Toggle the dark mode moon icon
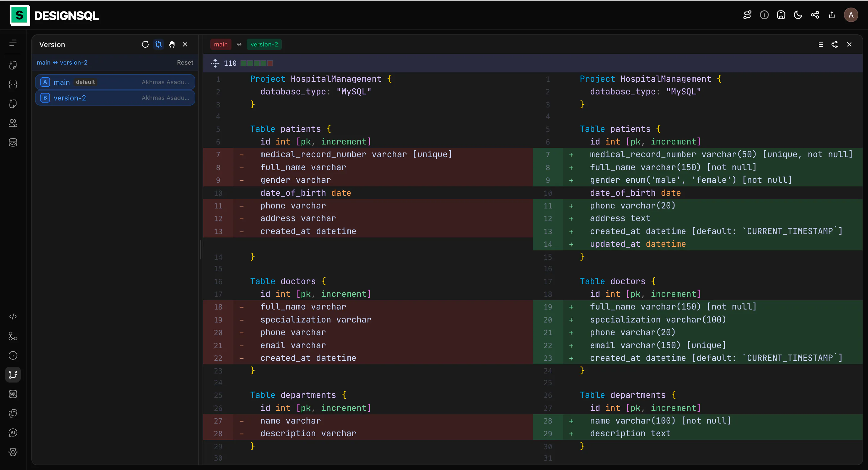The height and width of the screenshot is (470, 868). [x=798, y=15]
